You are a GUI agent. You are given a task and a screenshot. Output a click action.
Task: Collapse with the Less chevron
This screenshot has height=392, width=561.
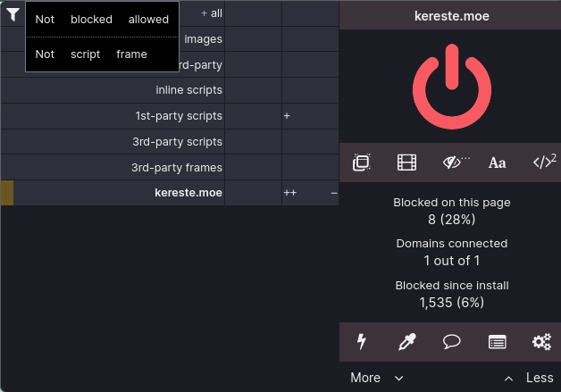point(529,378)
